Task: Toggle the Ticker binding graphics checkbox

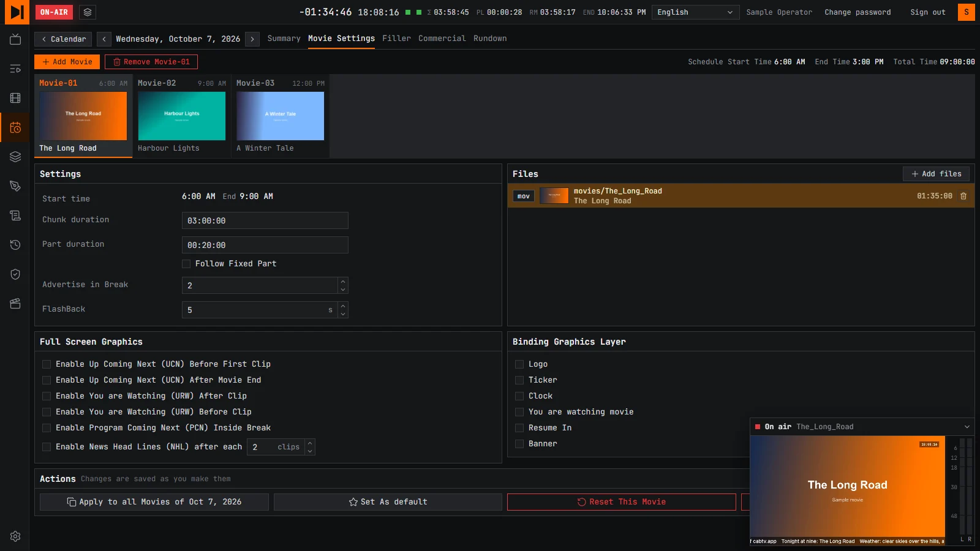Action: (x=519, y=380)
